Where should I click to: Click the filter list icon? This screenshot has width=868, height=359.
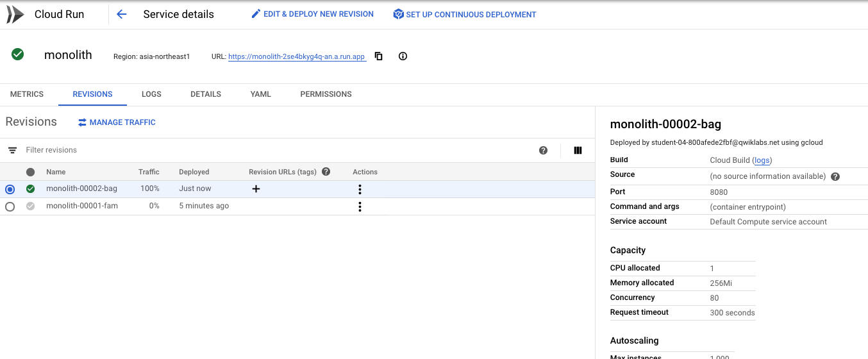pos(12,150)
